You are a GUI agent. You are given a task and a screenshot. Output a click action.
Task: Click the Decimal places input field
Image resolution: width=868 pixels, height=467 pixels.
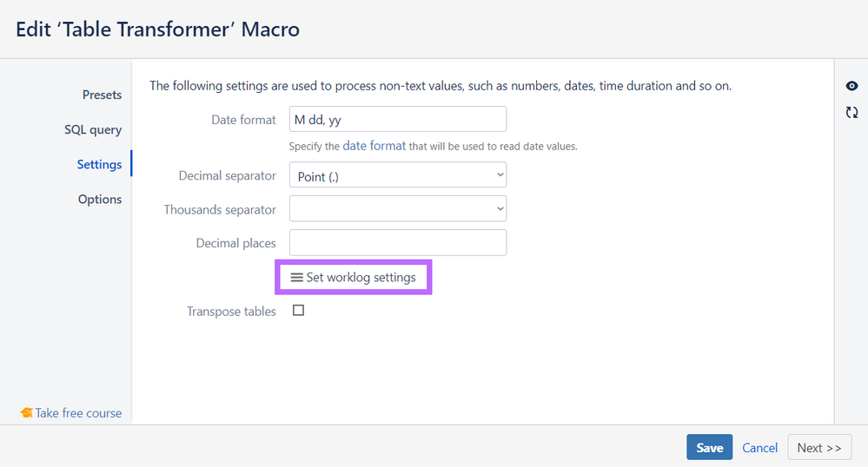click(397, 243)
